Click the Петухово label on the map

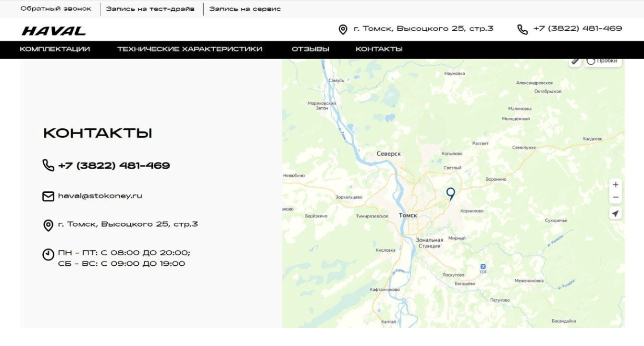(500, 300)
